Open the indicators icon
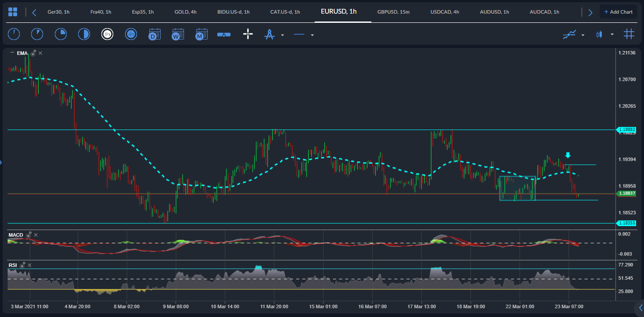 tap(569, 34)
